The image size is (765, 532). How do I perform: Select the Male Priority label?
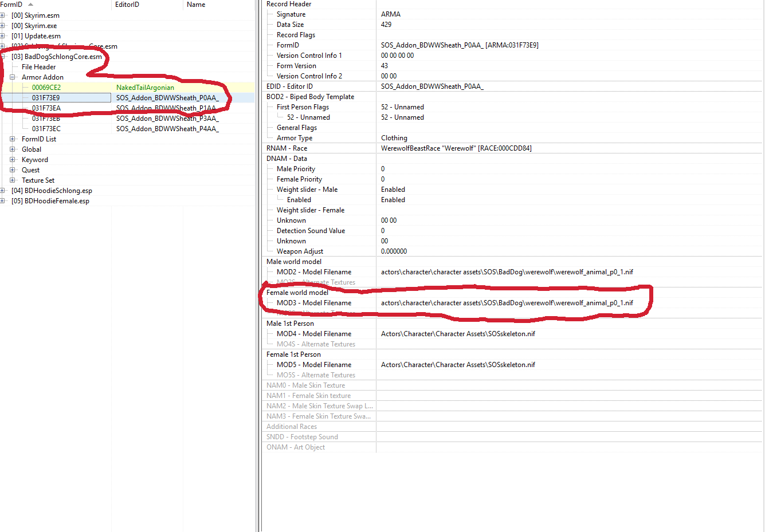point(296,169)
